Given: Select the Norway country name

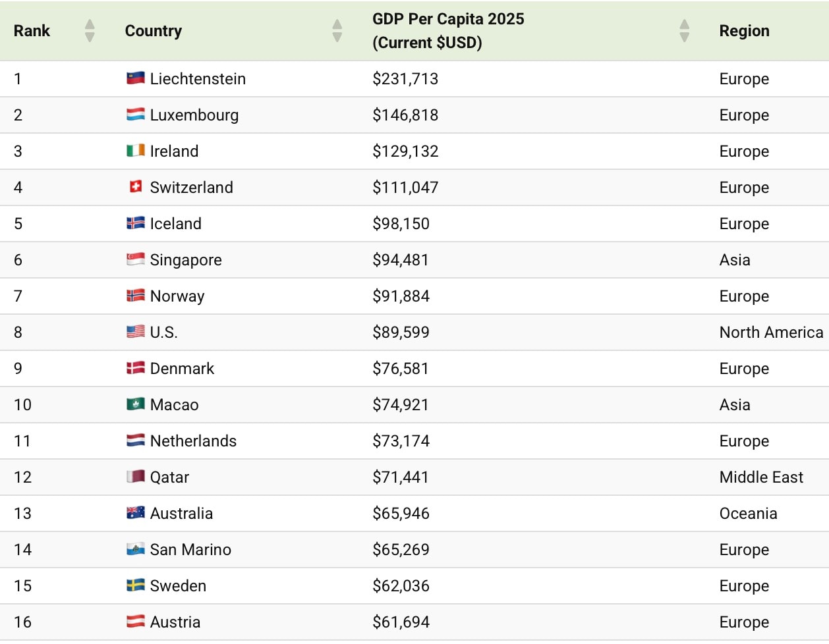Looking at the screenshot, I should pyautogui.click(x=177, y=296).
